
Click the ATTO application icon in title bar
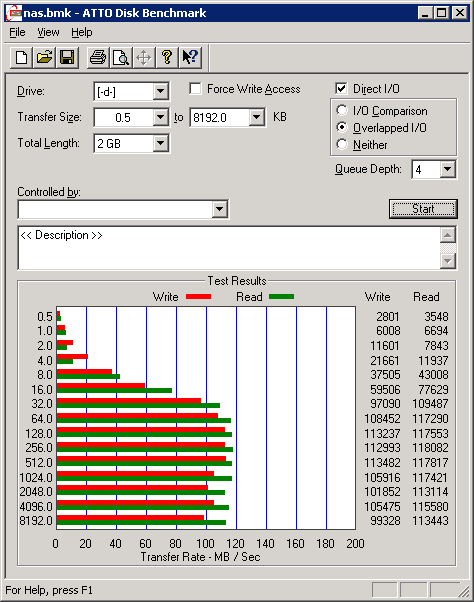pyautogui.click(x=14, y=13)
